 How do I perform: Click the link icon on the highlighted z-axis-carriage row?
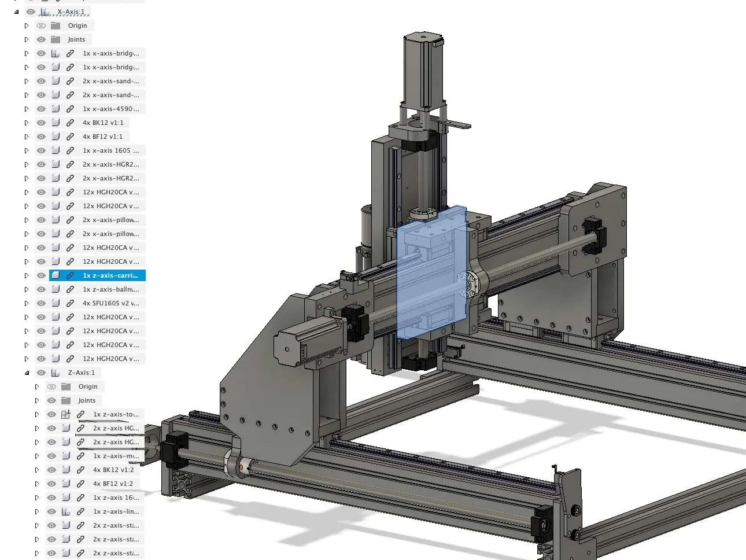(x=71, y=275)
